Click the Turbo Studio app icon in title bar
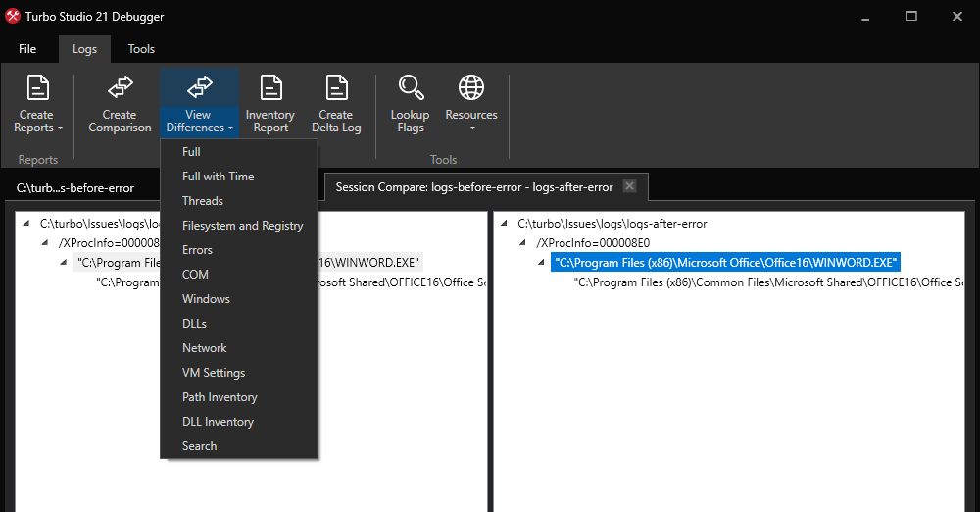The image size is (980, 512). (13, 17)
